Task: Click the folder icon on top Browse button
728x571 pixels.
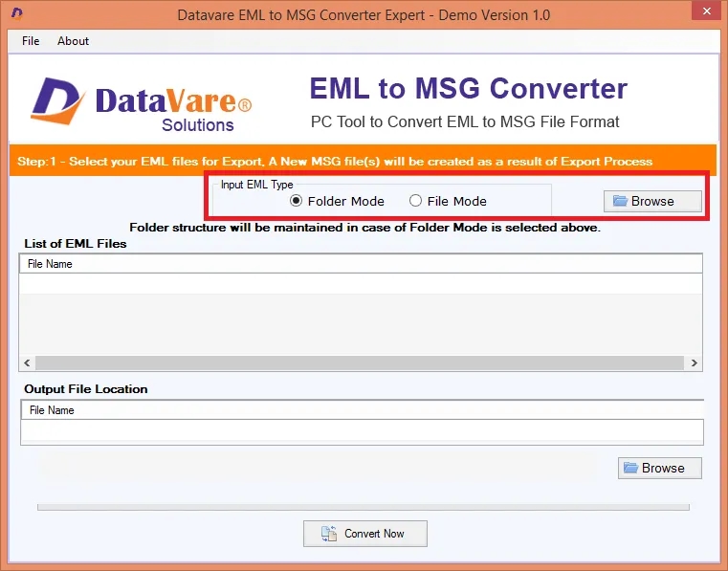Action: [620, 201]
